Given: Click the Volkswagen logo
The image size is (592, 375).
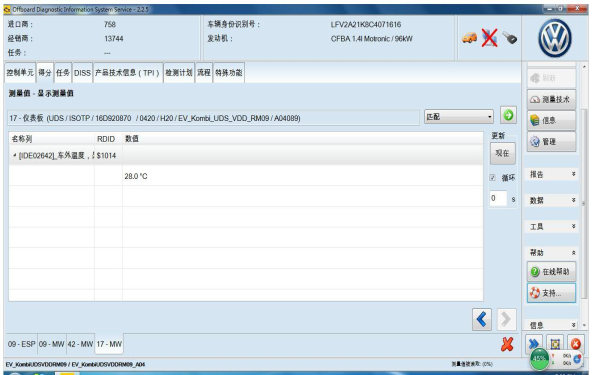Looking at the screenshot, I should click(x=555, y=38).
